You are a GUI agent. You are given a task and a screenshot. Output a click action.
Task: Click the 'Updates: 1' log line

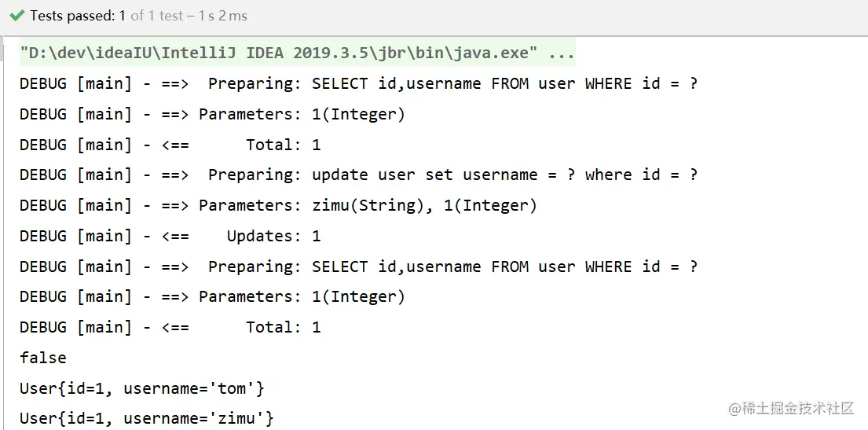[170, 237]
